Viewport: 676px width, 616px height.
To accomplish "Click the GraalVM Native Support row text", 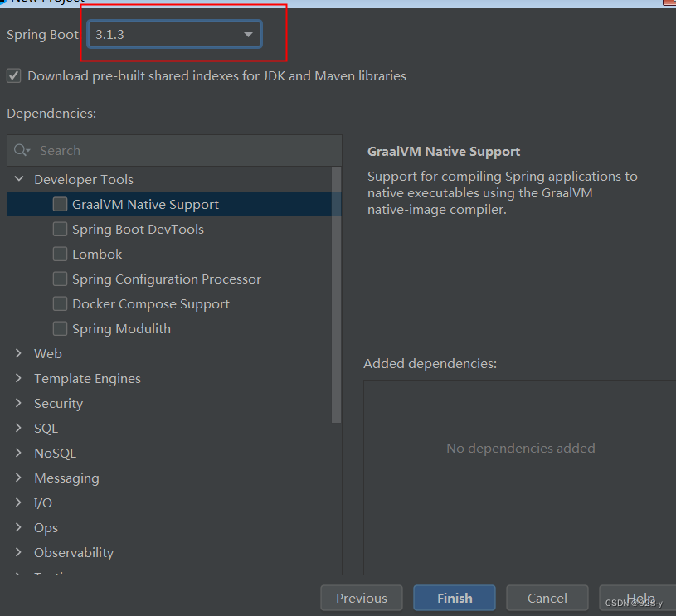I will 145,204.
